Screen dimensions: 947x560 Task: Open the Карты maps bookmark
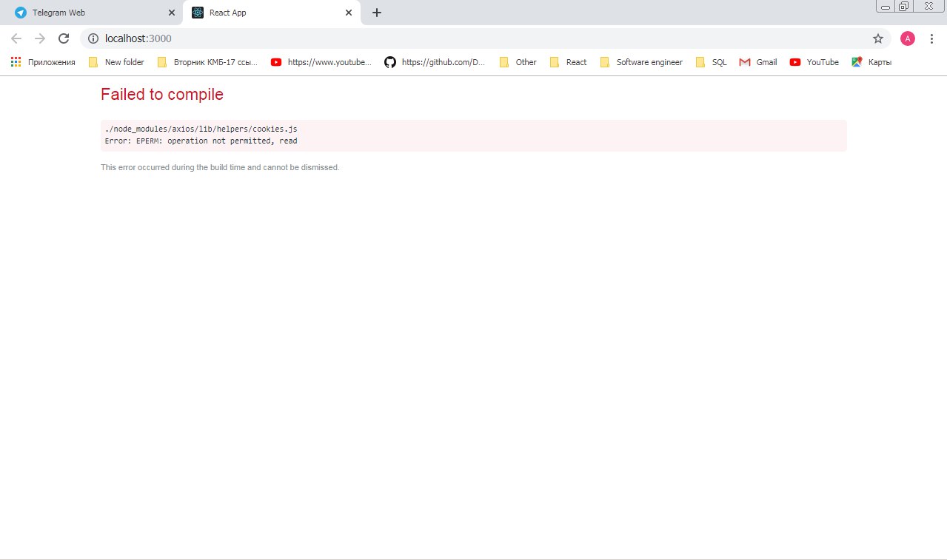coord(871,62)
